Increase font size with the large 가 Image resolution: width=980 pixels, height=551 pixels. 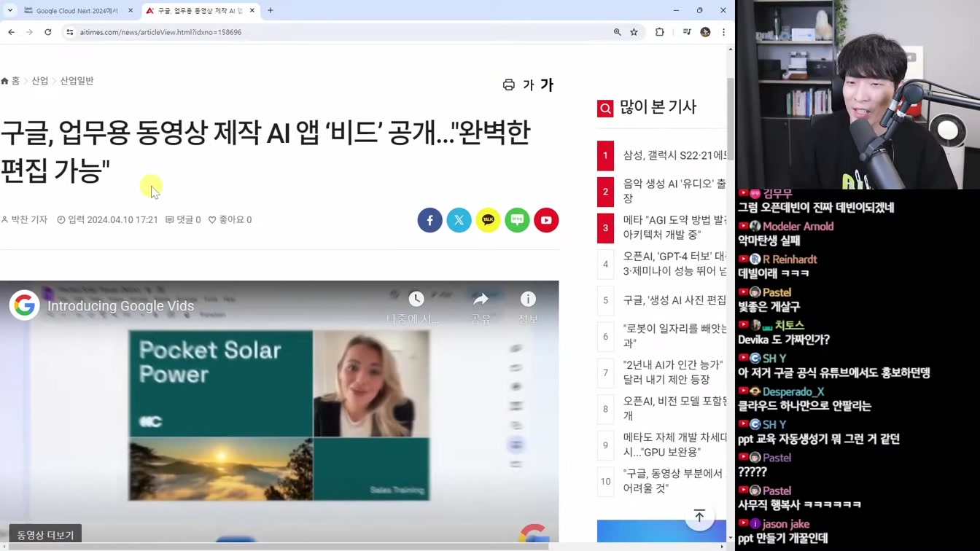pos(547,85)
